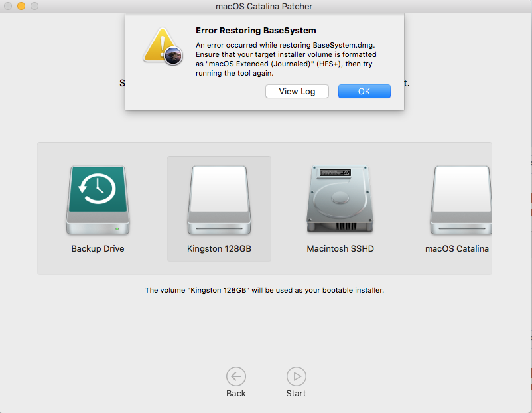This screenshot has height=413, width=532.
Task: Click the error description message text
Action: pos(286,59)
